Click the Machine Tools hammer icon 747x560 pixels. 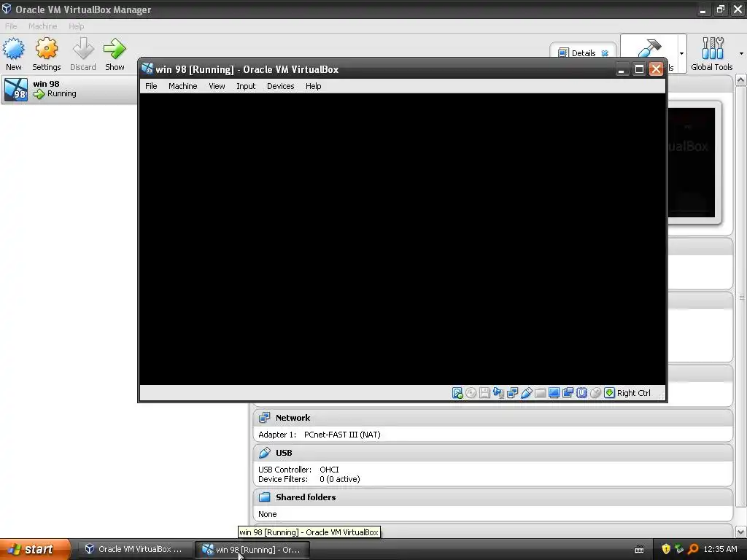point(649,47)
